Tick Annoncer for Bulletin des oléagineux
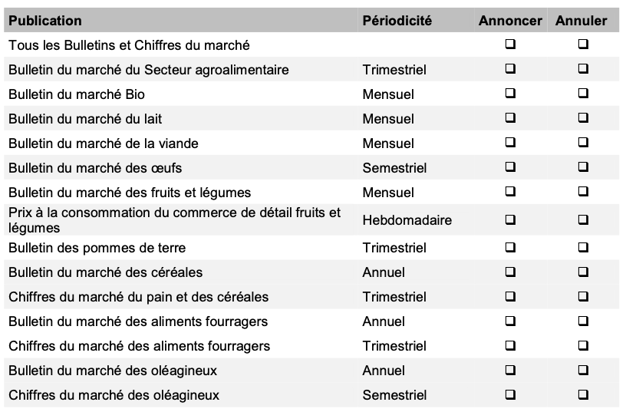Image resolution: width=626 pixels, height=412 pixels. pyautogui.click(x=510, y=370)
